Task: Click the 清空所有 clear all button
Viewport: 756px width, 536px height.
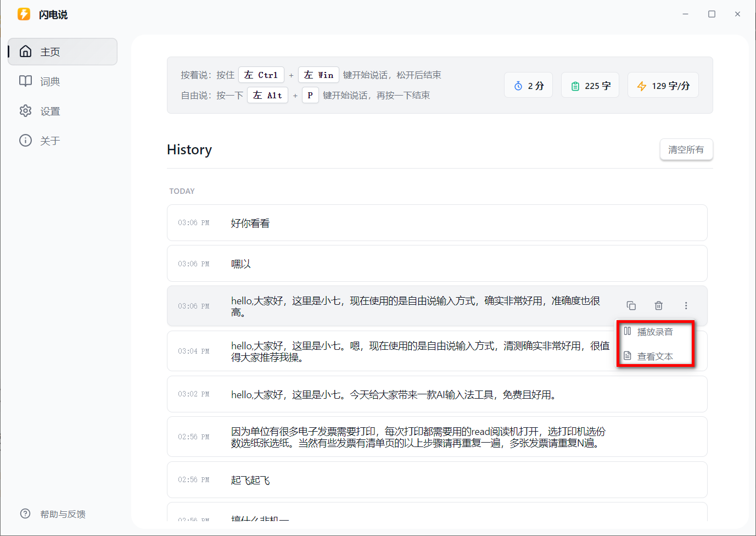Action: click(686, 149)
